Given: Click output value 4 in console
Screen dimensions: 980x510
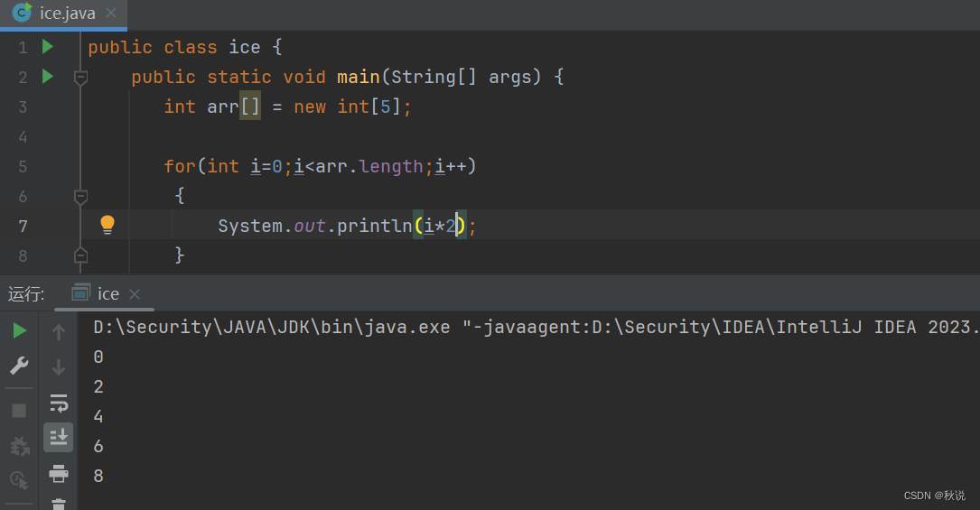Looking at the screenshot, I should pyautogui.click(x=98, y=416).
